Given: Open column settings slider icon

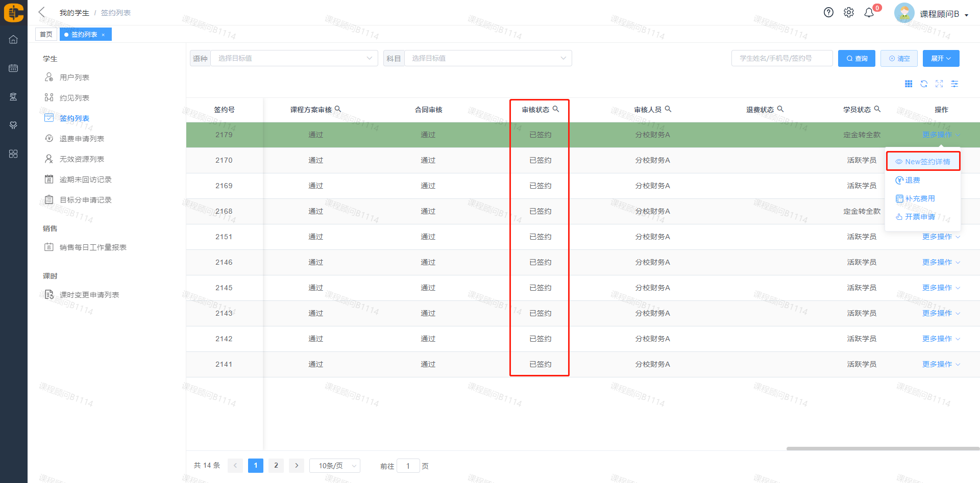Looking at the screenshot, I should (x=954, y=84).
